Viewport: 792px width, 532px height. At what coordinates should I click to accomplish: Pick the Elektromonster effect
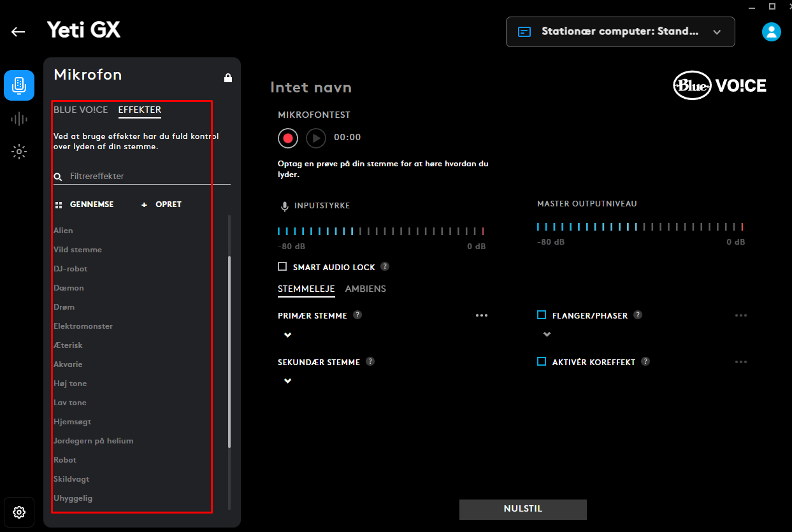click(83, 326)
